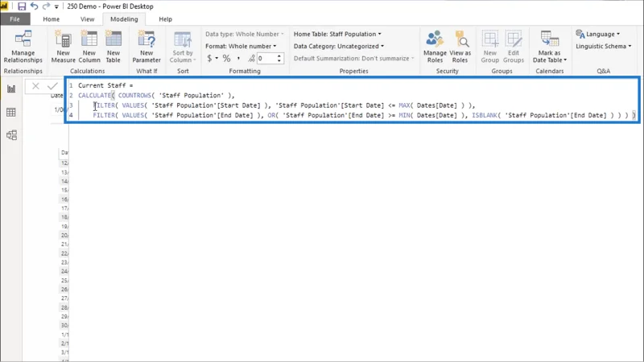Switch to Report view in sidebar
Viewport: 644px width, 362px height.
coord(11,88)
